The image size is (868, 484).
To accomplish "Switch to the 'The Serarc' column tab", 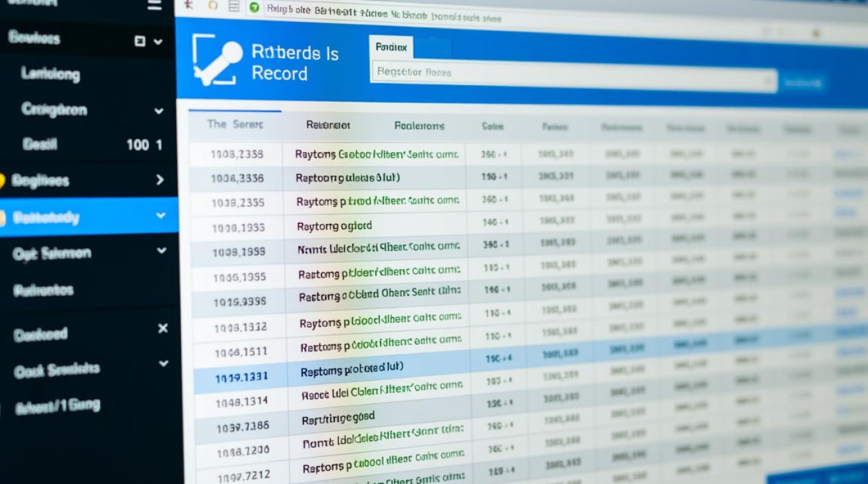I will [x=235, y=124].
